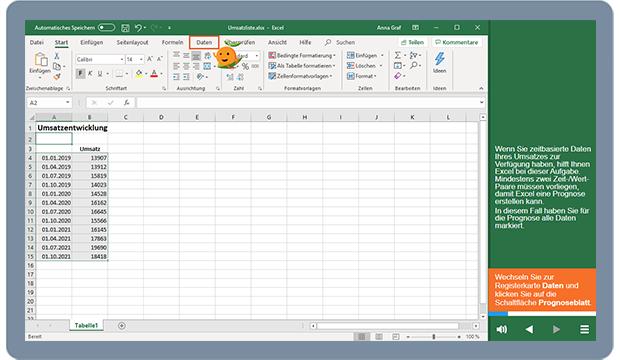Click the Undo arrow icon
Screen dimensions: 620x360
(138, 28)
